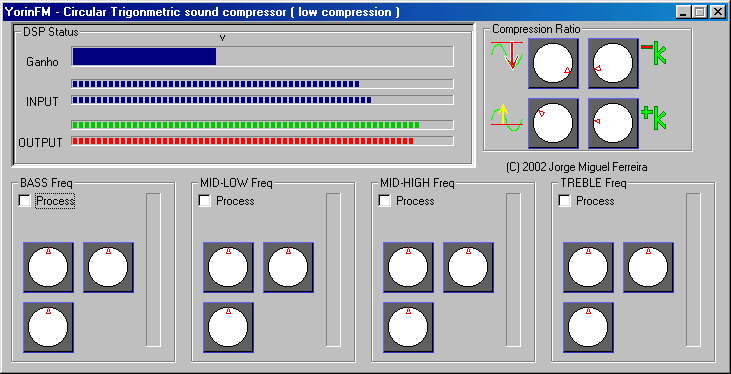
Task: Click the red downward arrow compression icon
Action: click(x=507, y=55)
